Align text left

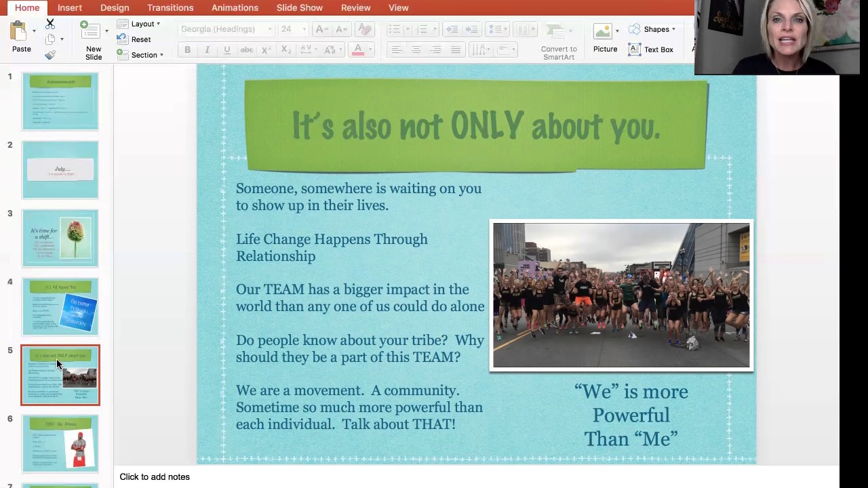point(396,49)
